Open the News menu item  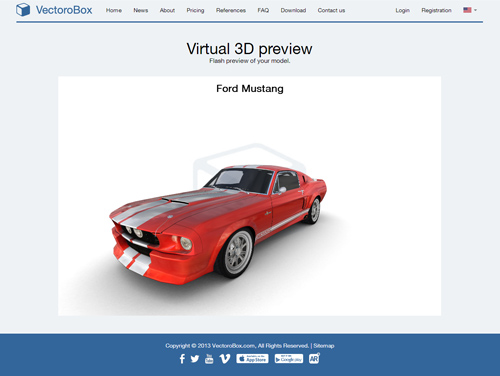[x=141, y=10]
